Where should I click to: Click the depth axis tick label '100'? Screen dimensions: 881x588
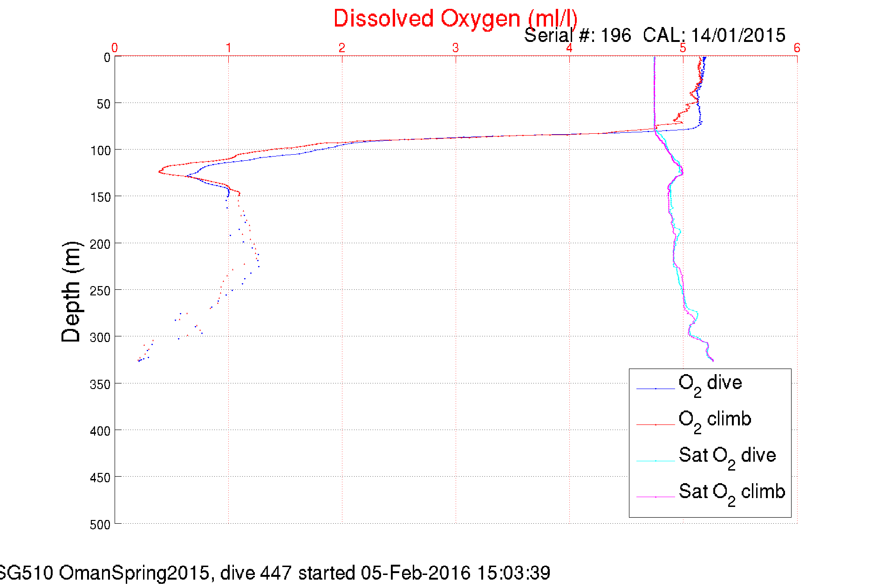[100, 151]
